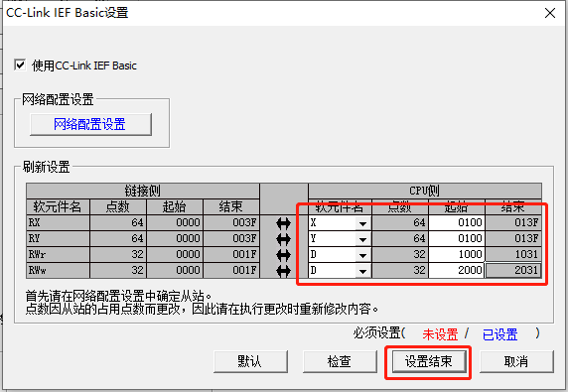
Task: Toggle the 使用CC-Link IEF Basic checkbox
Action: click(20, 65)
